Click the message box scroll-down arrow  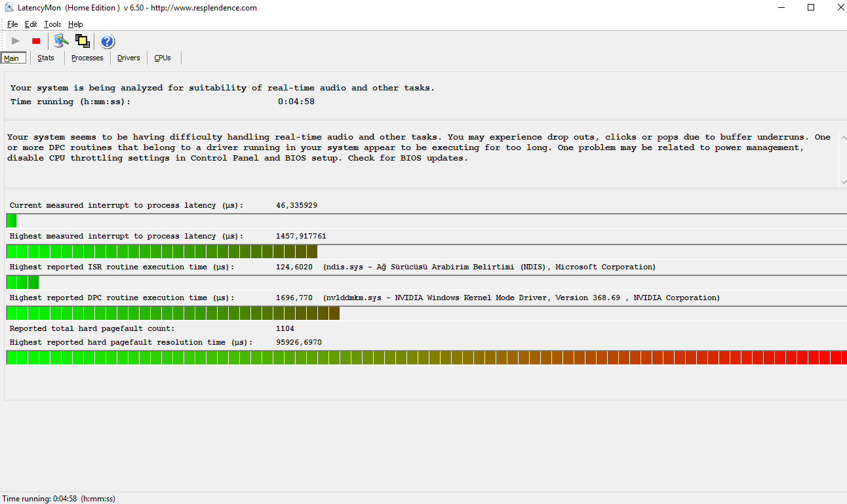point(842,182)
